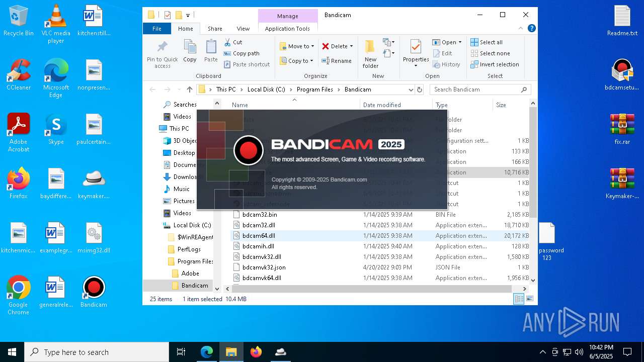Screen dimensions: 644x362
Task: Click Select all in ribbon
Action: point(487,42)
